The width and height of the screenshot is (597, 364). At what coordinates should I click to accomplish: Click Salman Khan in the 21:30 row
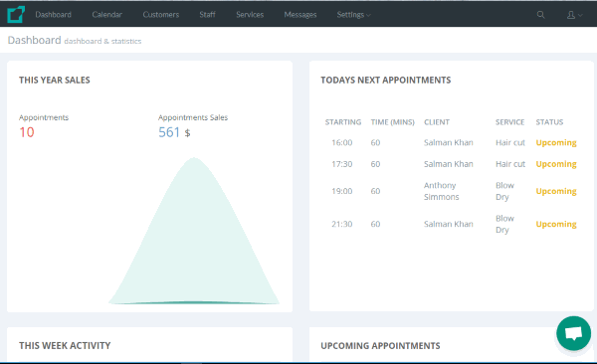point(449,224)
